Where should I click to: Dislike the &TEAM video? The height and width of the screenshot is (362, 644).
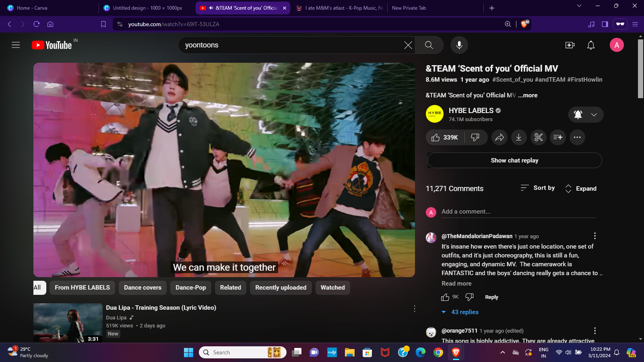(475, 138)
